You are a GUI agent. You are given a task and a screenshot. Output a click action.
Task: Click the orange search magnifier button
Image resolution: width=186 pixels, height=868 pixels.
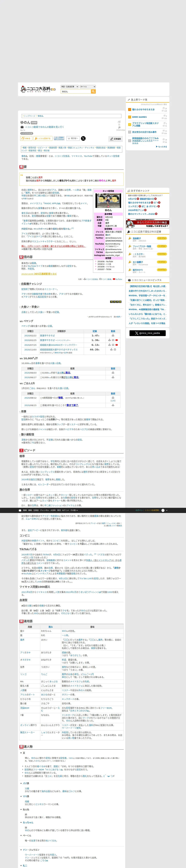pos(93,91)
